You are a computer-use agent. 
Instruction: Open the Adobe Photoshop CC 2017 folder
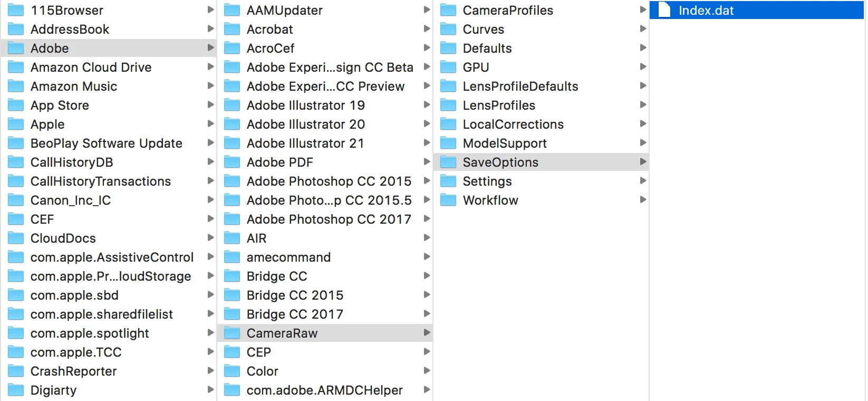(327, 219)
